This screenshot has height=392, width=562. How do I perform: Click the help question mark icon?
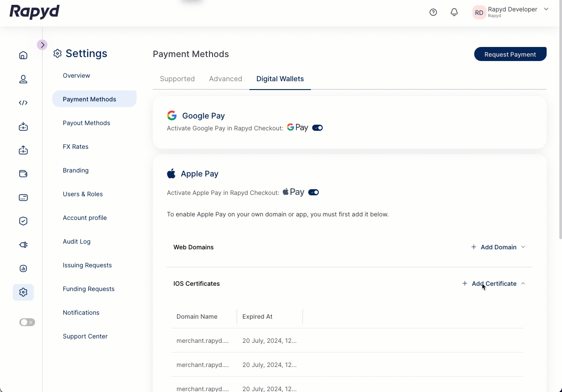pyautogui.click(x=433, y=12)
